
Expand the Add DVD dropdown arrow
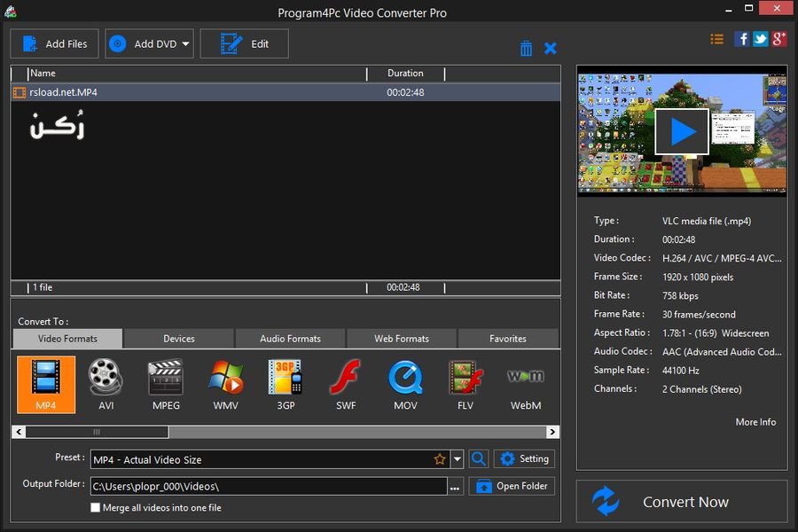coord(186,43)
